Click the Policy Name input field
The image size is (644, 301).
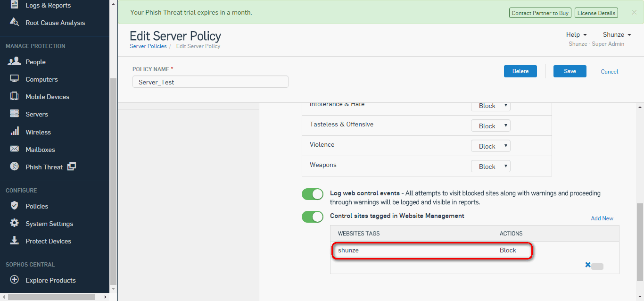tap(210, 82)
